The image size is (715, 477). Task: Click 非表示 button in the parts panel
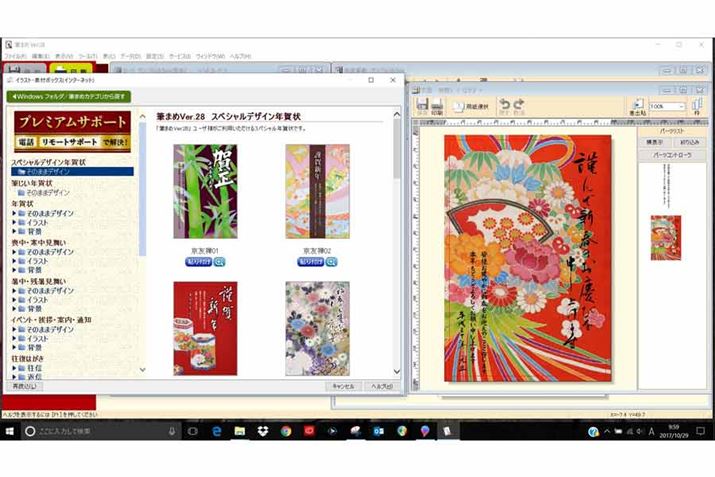tap(654, 142)
